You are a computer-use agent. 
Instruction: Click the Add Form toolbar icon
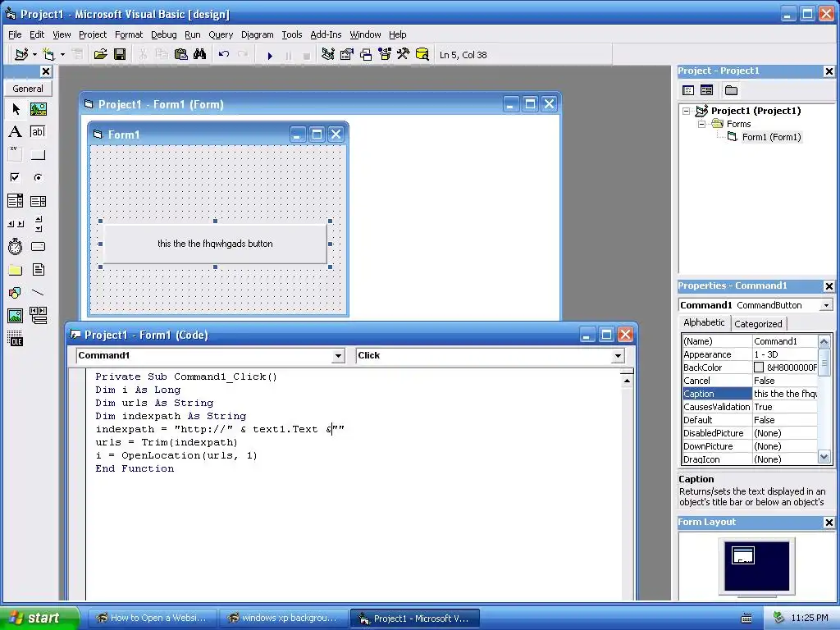point(48,55)
